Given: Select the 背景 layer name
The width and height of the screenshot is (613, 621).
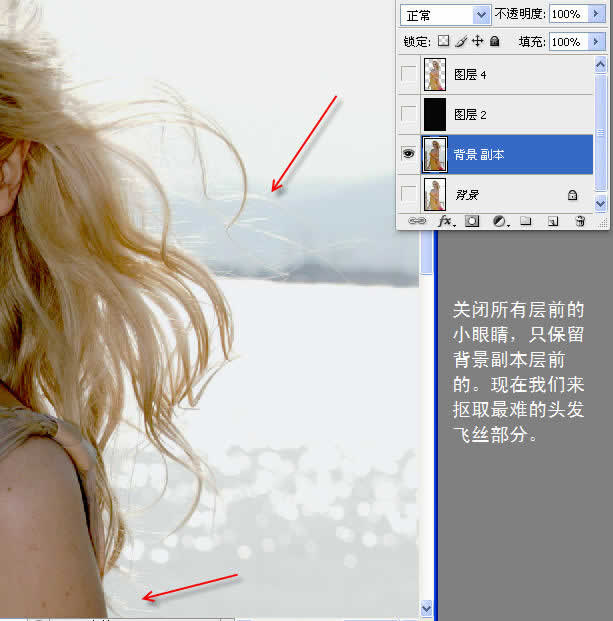Looking at the screenshot, I should [467, 195].
